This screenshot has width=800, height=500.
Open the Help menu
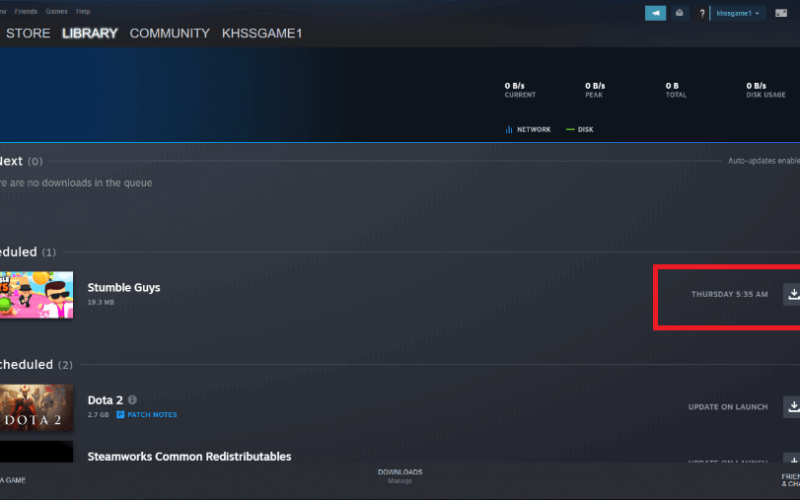pyautogui.click(x=83, y=11)
